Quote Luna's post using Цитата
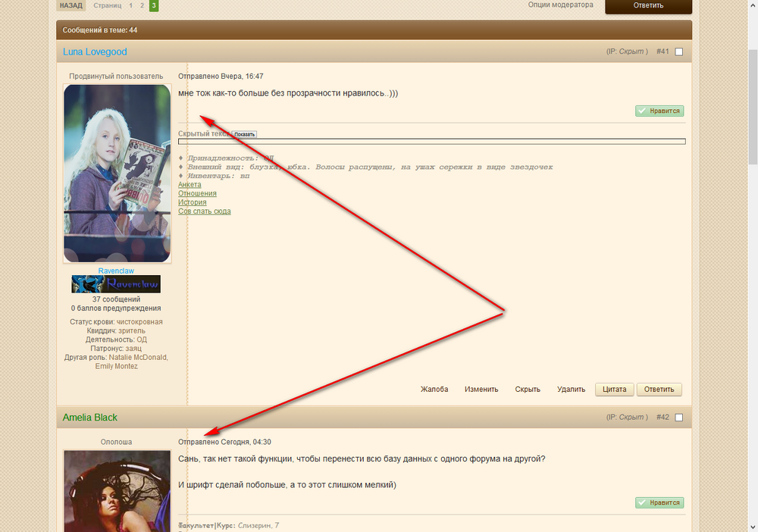758x532 pixels. (614, 390)
